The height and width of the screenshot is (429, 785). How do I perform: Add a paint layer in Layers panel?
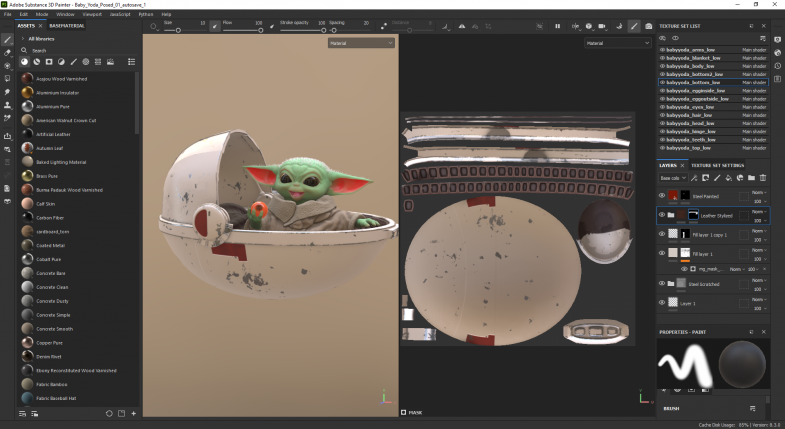pyautogui.click(x=717, y=178)
